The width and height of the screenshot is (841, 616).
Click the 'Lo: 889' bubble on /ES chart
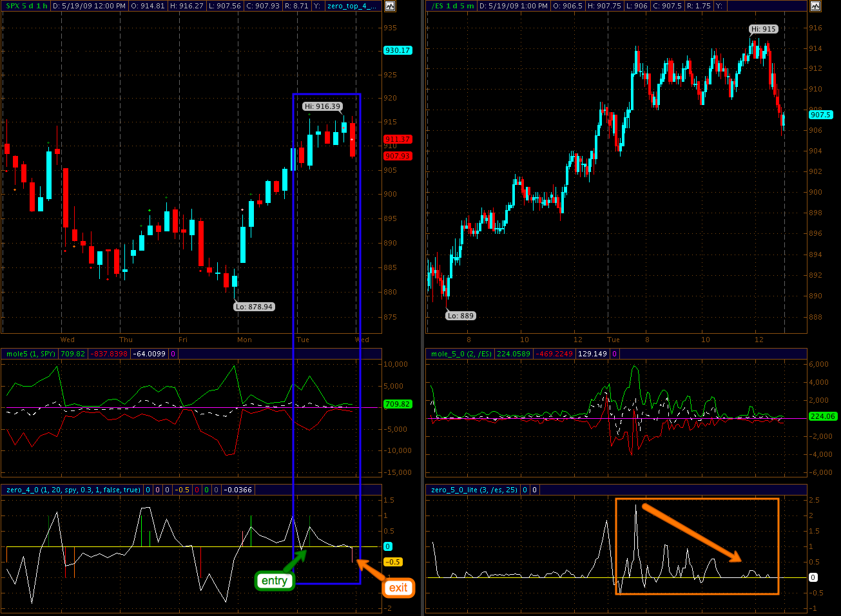460,316
